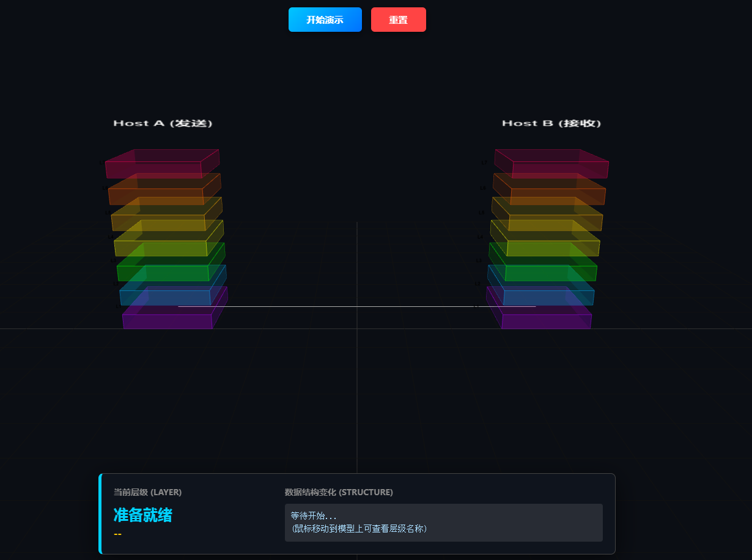Screen dimensions: 752x560
Task: Click the red 重置 button
Action: pos(398,20)
